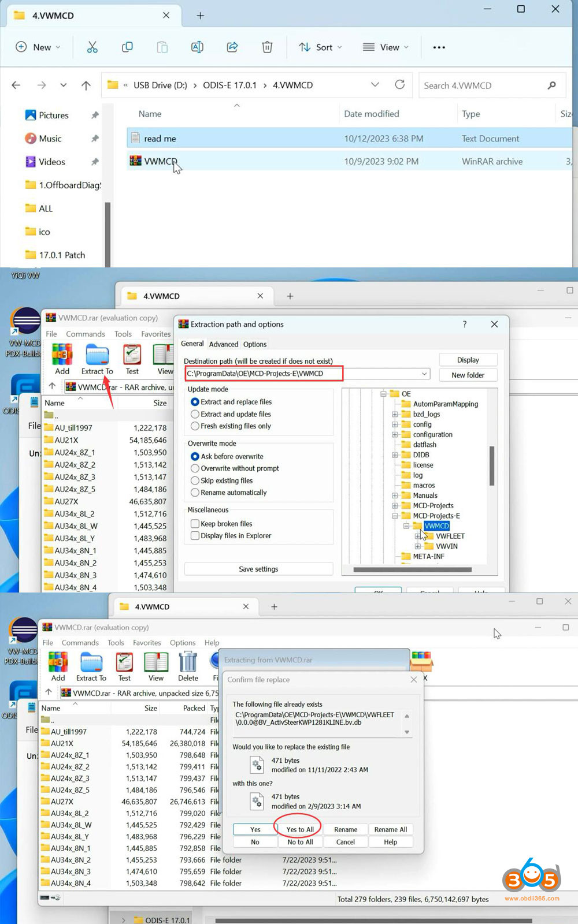The image size is (578, 924).
Task: Click the Paste clipboard icon in Explorer toolbar
Action: (x=162, y=47)
